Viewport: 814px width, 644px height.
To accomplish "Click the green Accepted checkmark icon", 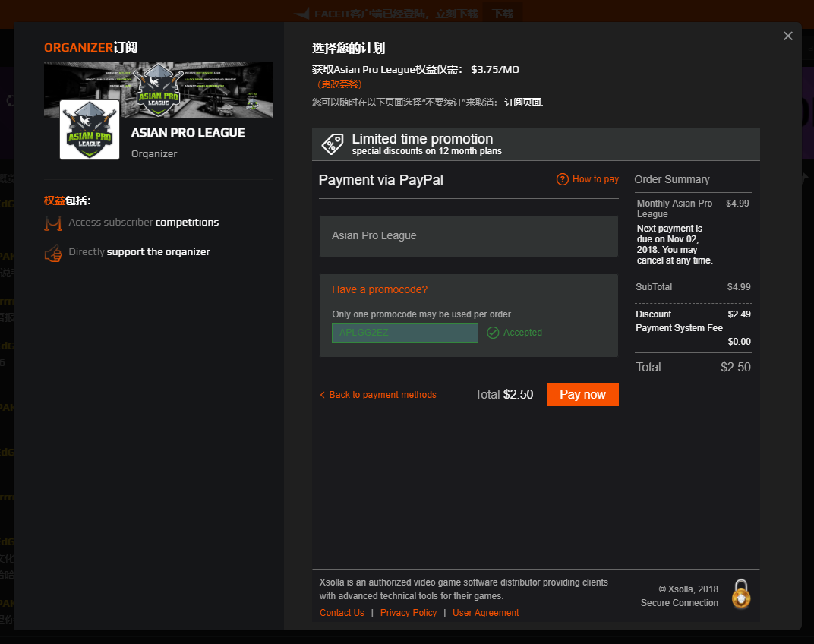I will 493,333.
